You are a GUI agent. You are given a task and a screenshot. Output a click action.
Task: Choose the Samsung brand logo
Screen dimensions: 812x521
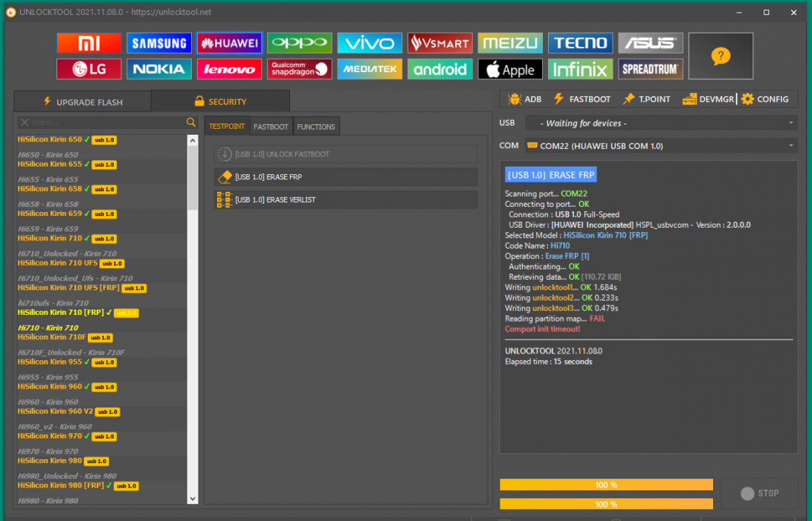click(159, 43)
